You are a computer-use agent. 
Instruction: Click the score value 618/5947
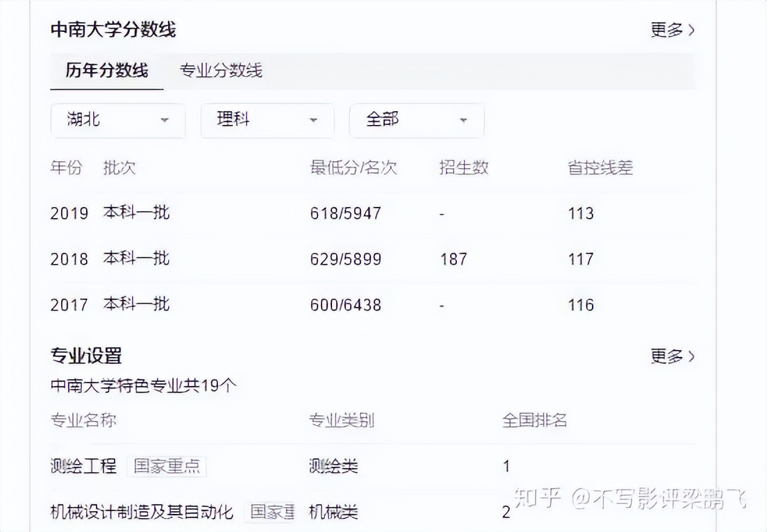tap(345, 213)
